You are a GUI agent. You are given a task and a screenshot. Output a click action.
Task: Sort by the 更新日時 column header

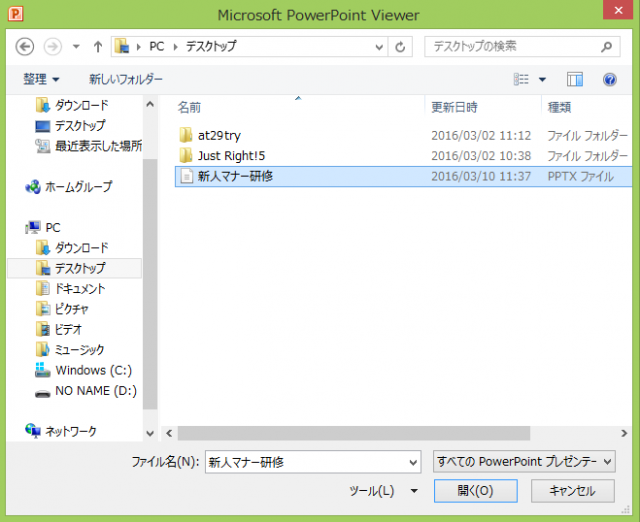454,106
